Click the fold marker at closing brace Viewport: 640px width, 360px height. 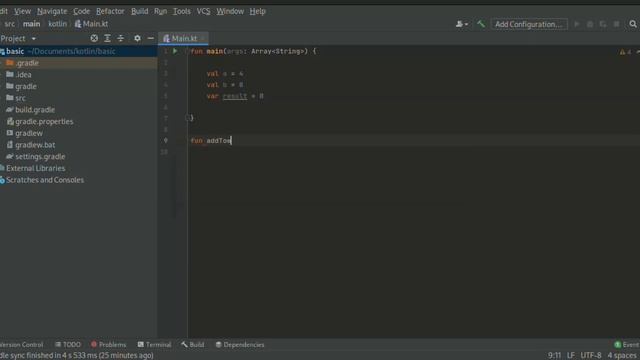tap(187, 118)
